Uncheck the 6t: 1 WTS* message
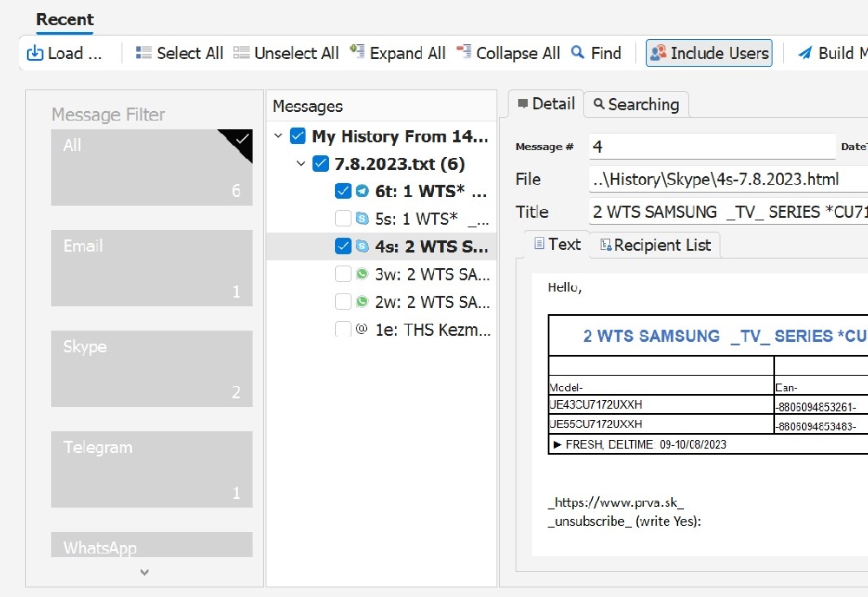The image size is (868, 597). tap(343, 191)
